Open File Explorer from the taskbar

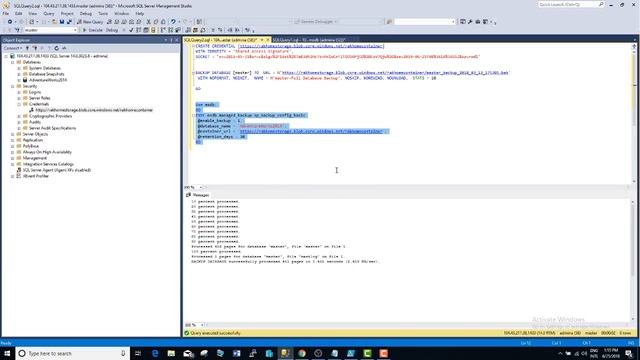[x=171, y=353]
